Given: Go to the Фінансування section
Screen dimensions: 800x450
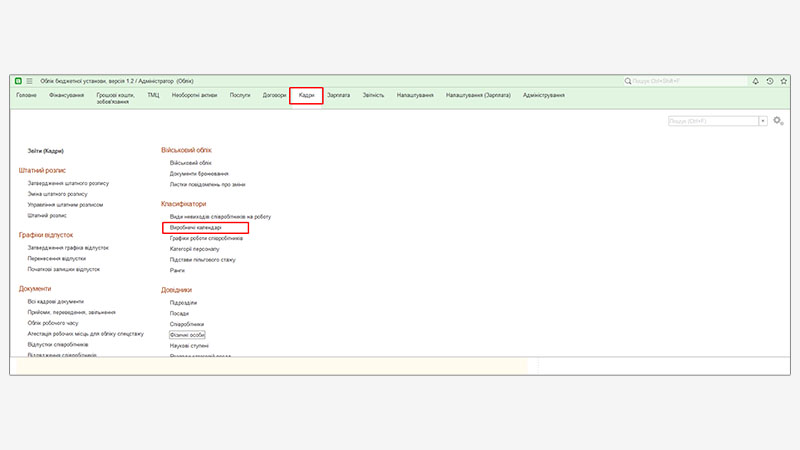Looking at the screenshot, I should 66,95.
